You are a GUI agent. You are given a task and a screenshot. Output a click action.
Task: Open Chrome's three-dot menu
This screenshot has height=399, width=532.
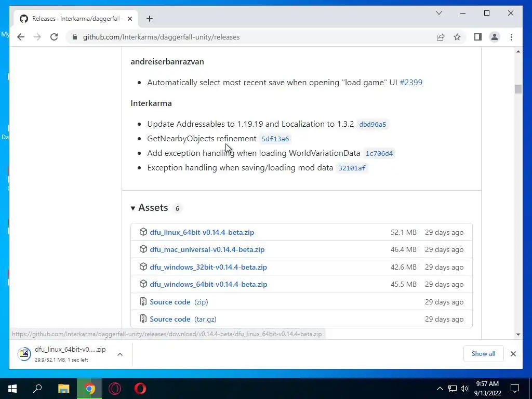511,37
